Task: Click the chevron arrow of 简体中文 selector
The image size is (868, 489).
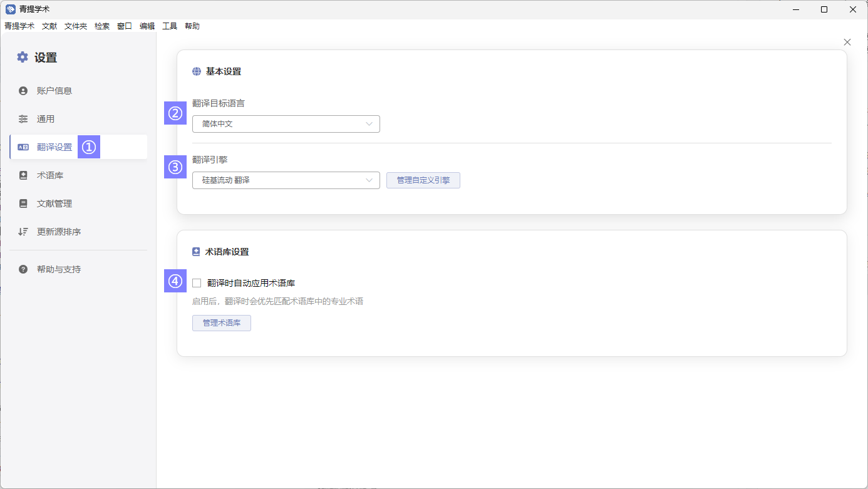Action: point(369,124)
